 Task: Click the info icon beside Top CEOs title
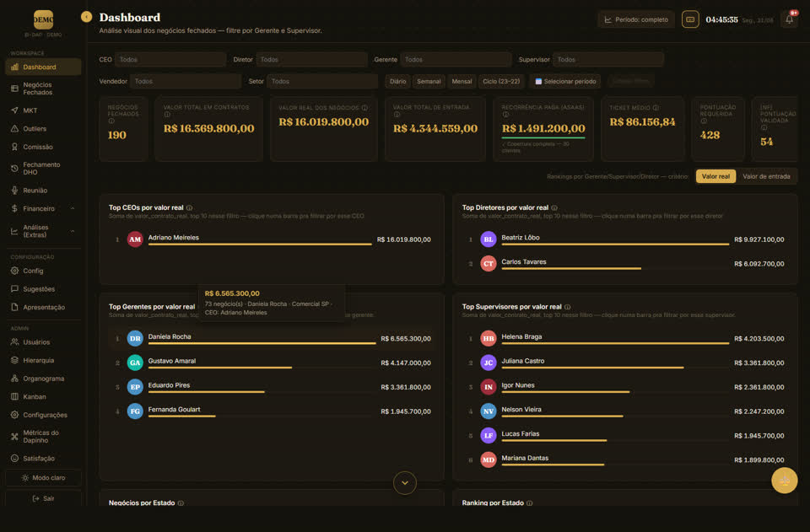point(190,208)
